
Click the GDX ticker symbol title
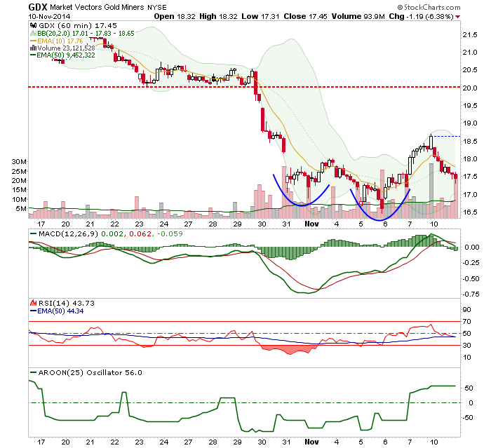coord(38,7)
